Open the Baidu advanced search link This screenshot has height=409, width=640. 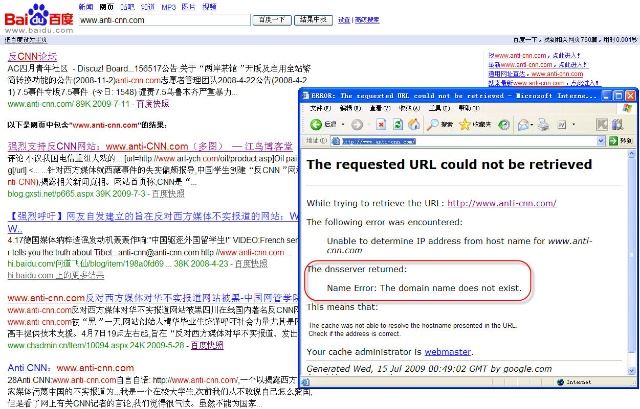[367, 20]
